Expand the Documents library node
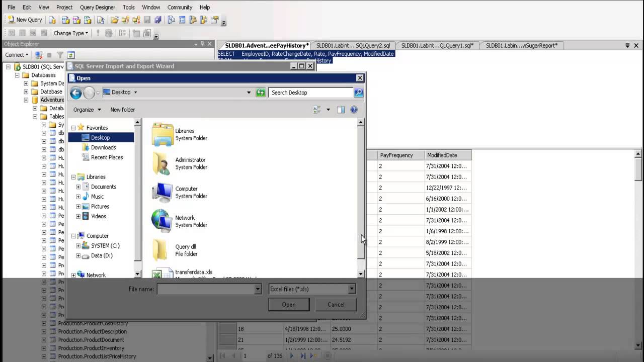The height and width of the screenshot is (362, 644). 78,187
